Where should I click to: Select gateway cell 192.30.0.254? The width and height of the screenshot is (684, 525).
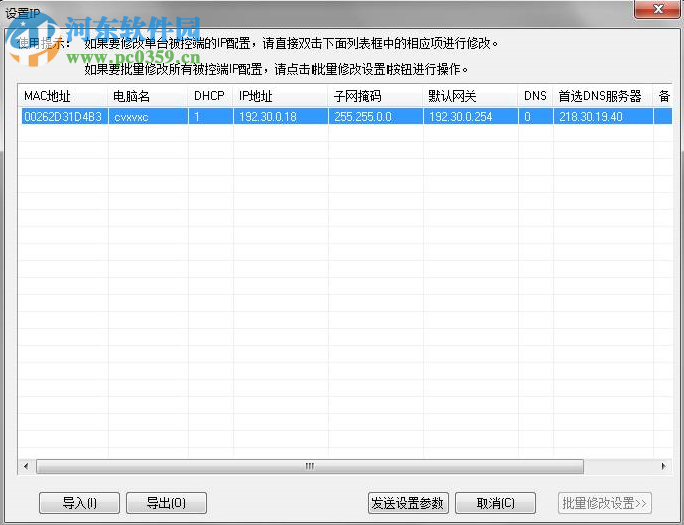(x=471, y=116)
